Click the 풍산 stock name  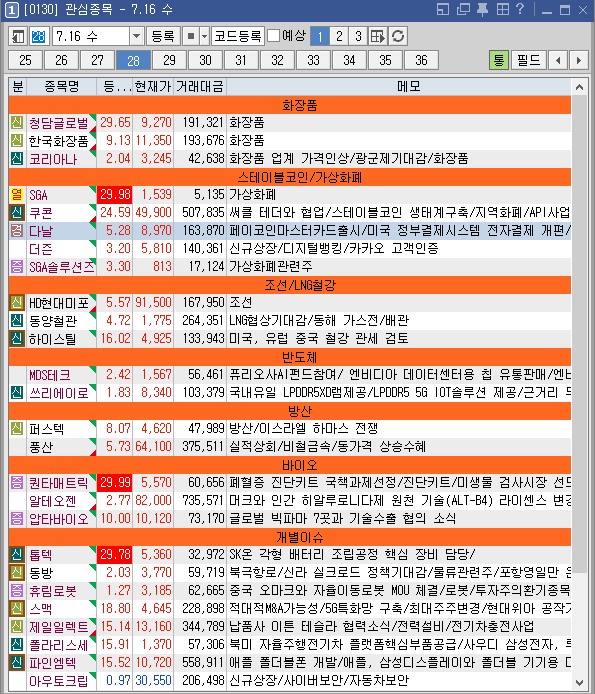(41, 447)
